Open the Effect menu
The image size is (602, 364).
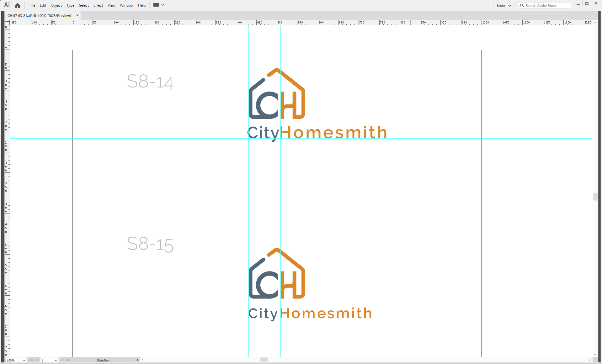click(98, 5)
